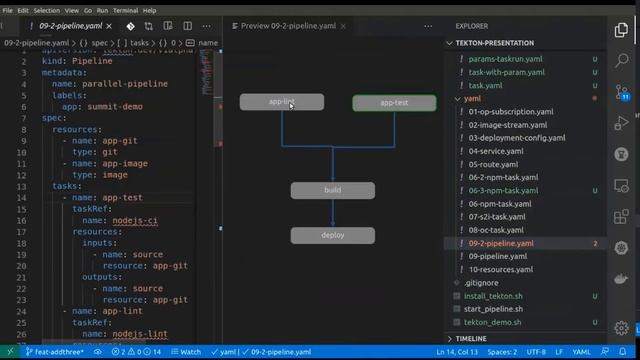
Task: Switch to the 09-2-pipeline.yaml editor tab
Action: (x=70, y=26)
